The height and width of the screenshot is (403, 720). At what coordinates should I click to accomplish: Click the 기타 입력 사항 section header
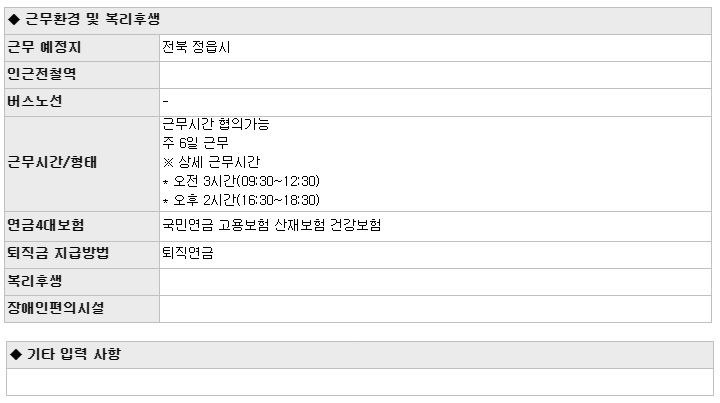[360, 355]
